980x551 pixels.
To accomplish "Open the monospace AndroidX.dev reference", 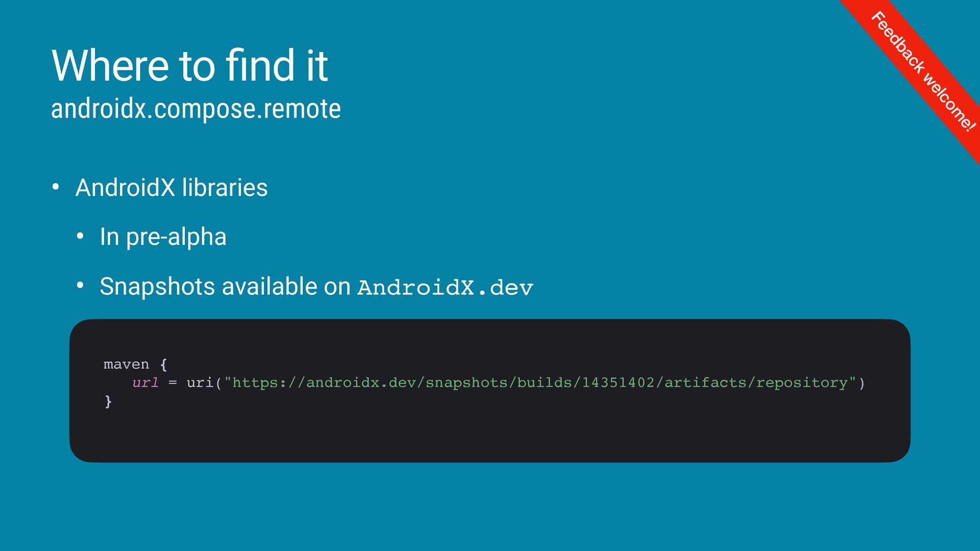I will (445, 288).
